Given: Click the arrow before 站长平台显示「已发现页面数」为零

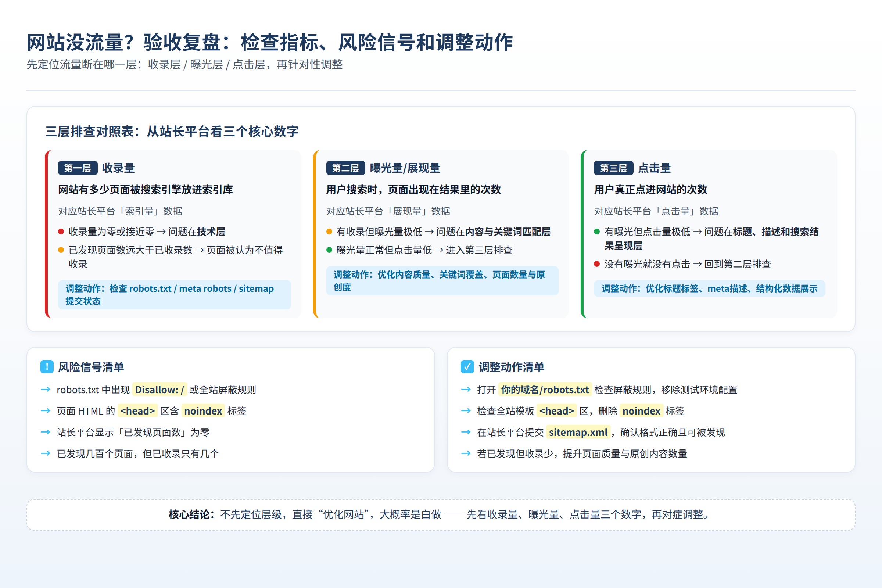Looking at the screenshot, I should click(x=46, y=432).
